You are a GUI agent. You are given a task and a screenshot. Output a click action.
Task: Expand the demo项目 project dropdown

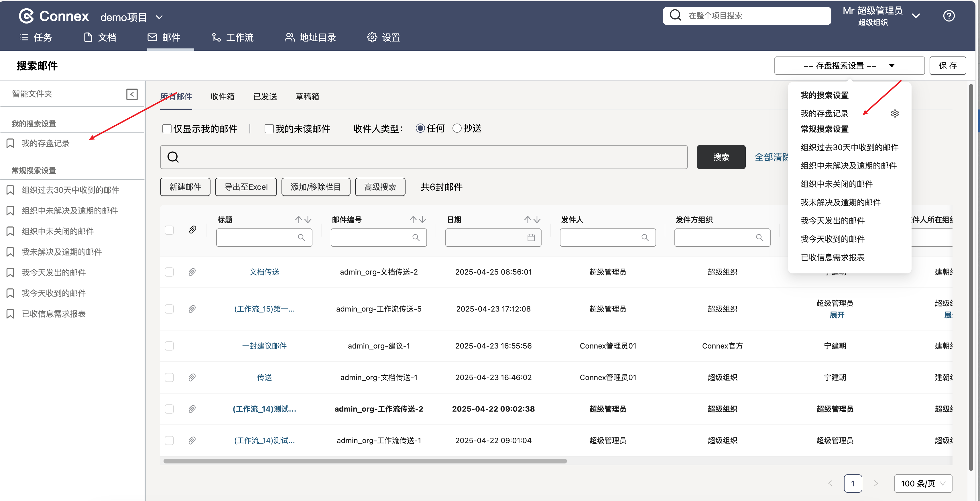[160, 17]
